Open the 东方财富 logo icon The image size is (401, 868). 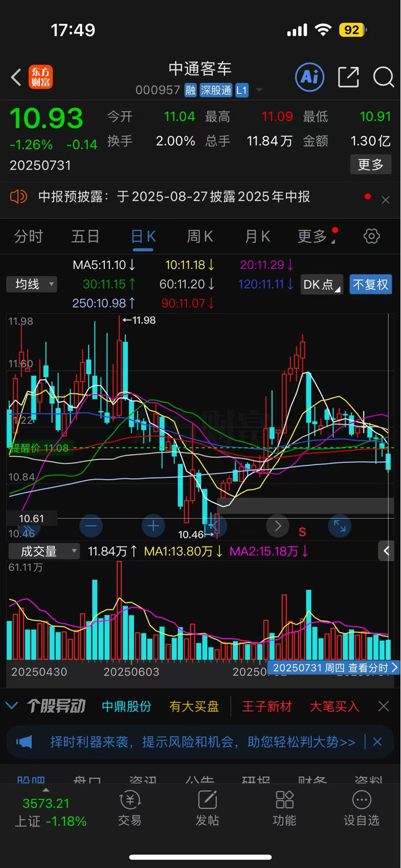point(41,77)
